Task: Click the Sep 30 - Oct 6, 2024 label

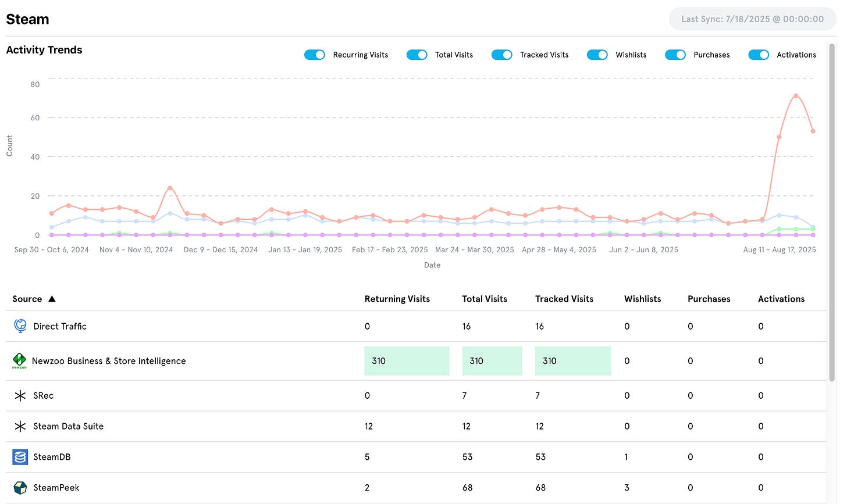Action: tap(52, 249)
